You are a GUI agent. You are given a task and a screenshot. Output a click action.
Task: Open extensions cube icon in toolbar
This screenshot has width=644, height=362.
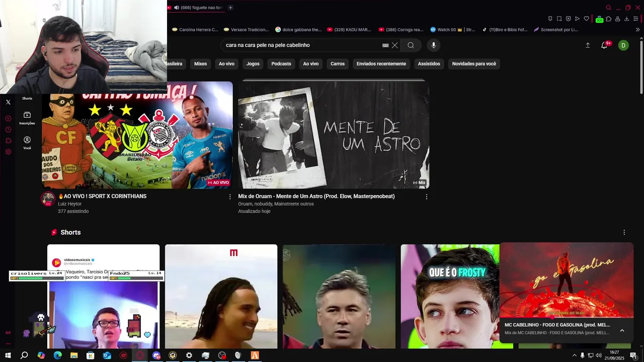point(608,19)
